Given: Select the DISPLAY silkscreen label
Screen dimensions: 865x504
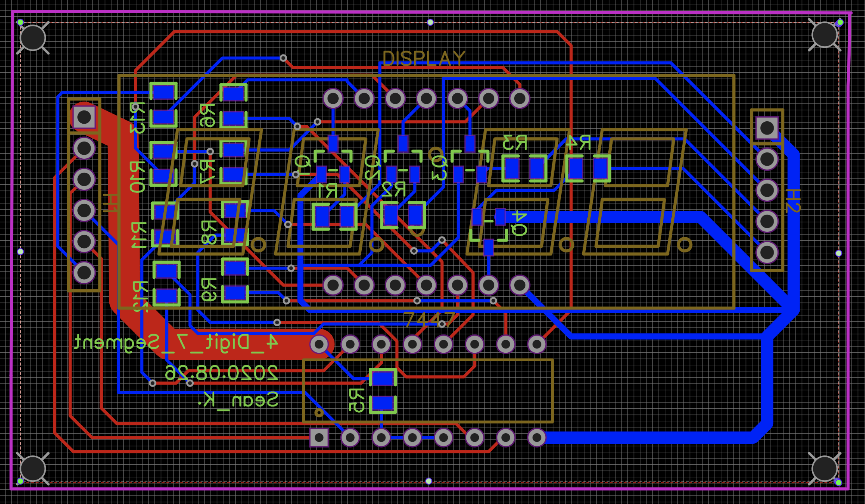Looking at the screenshot, I should pyautogui.click(x=424, y=59).
